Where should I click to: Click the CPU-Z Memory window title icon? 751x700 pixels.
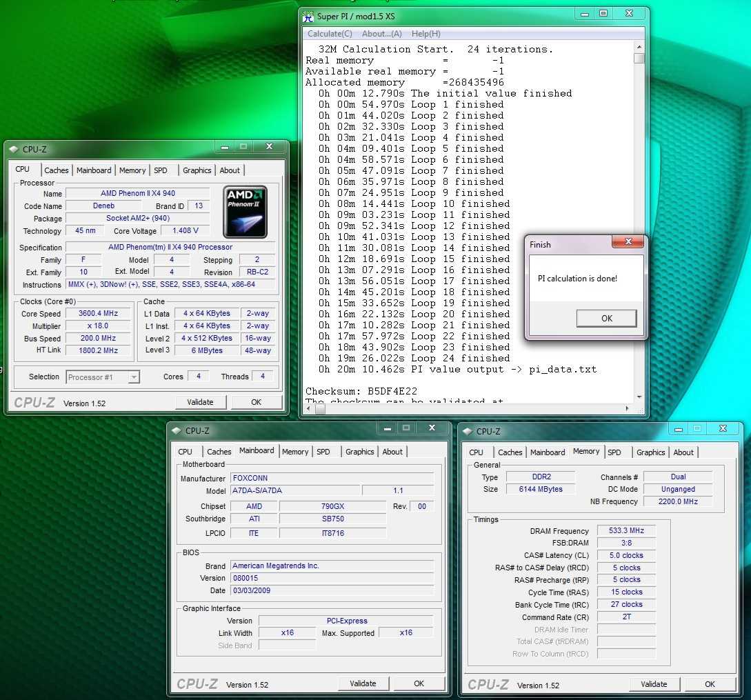[467, 431]
